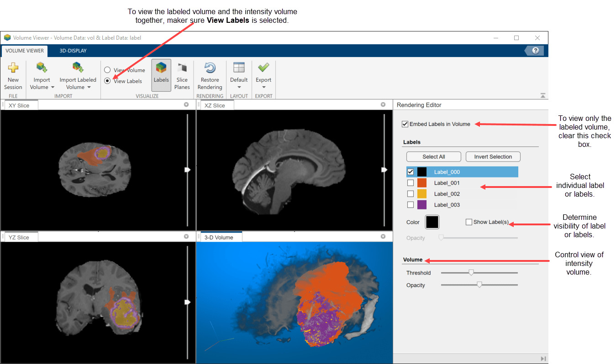This screenshot has width=616, height=364.
Task: Enable the Show Label(s) checkbox
Action: (469, 222)
